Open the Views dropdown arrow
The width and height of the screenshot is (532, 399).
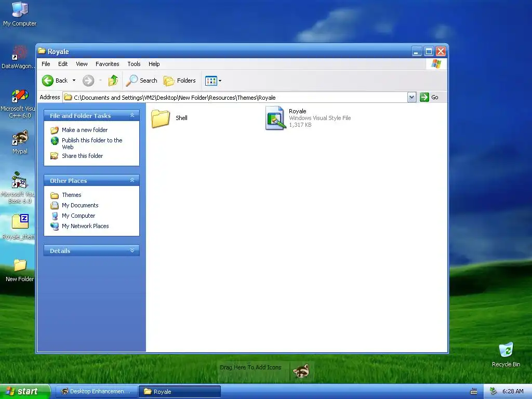tap(220, 81)
